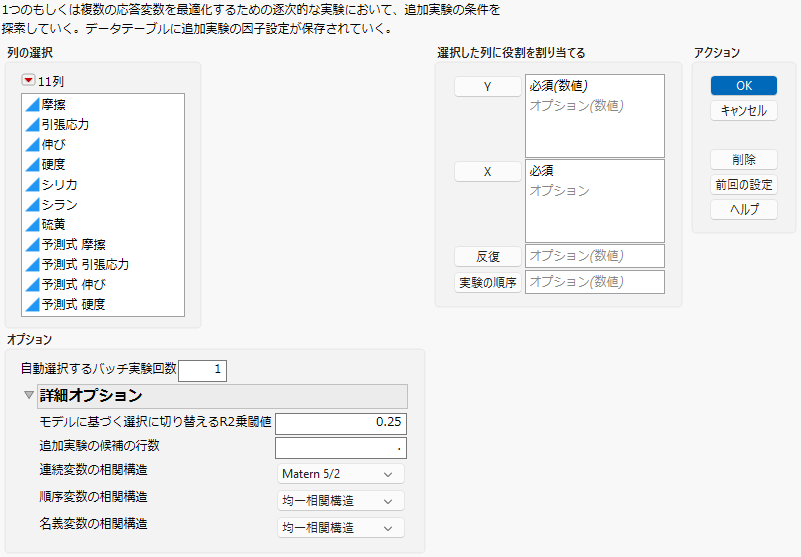Click the continuous icon beside 摩擦

(33, 105)
